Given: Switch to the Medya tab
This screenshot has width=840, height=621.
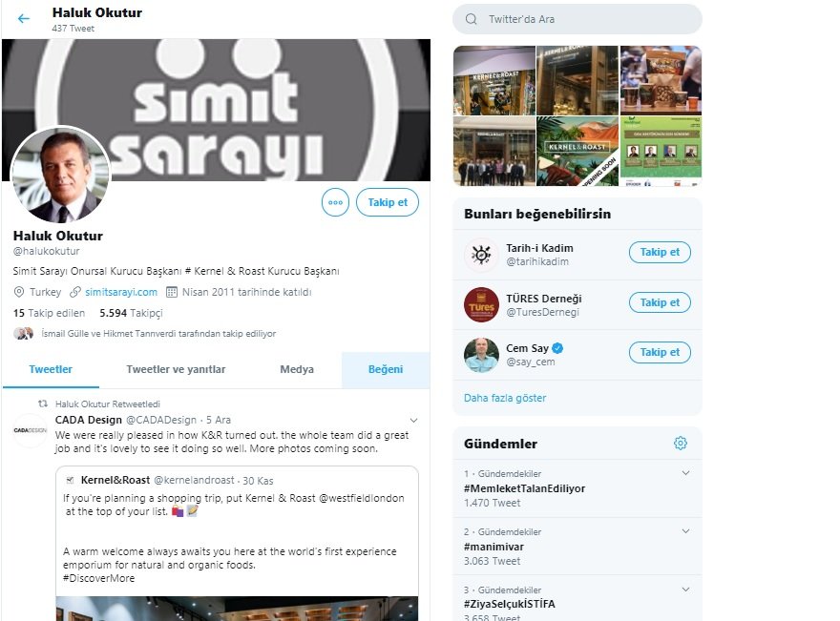Looking at the screenshot, I should tap(297, 369).
